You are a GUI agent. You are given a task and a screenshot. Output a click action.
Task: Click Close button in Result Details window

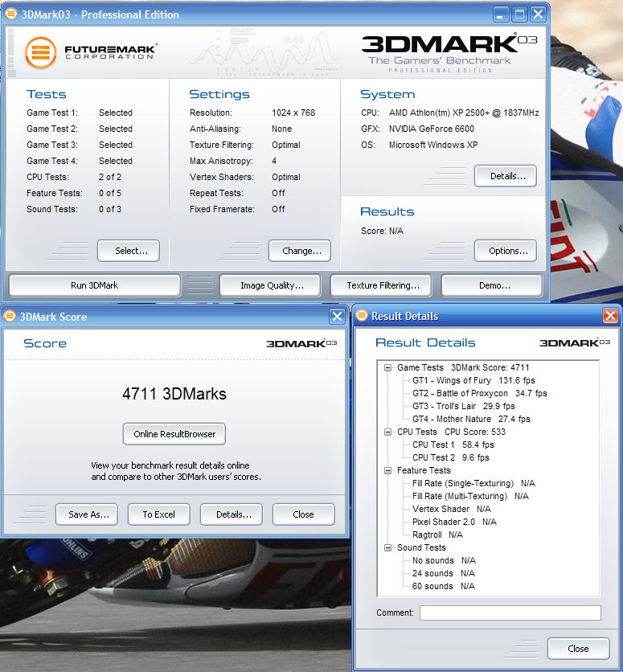pyautogui.click(x=579, y=649)
